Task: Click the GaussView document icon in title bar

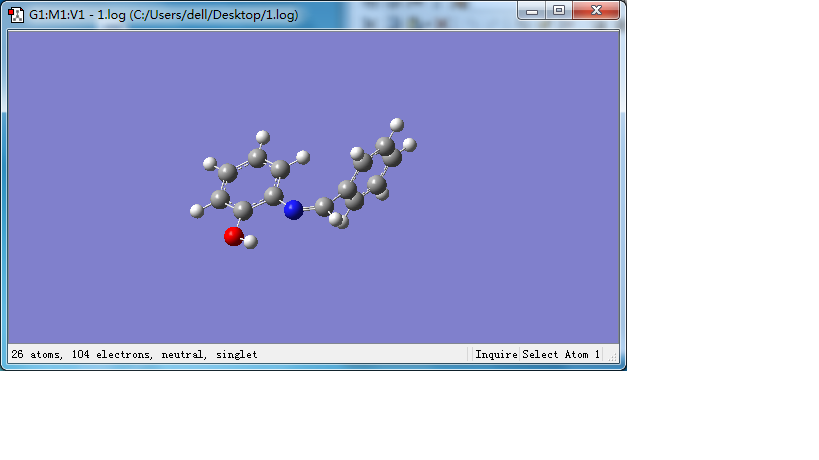Action: pyautogui.click(x=16, y=15)
